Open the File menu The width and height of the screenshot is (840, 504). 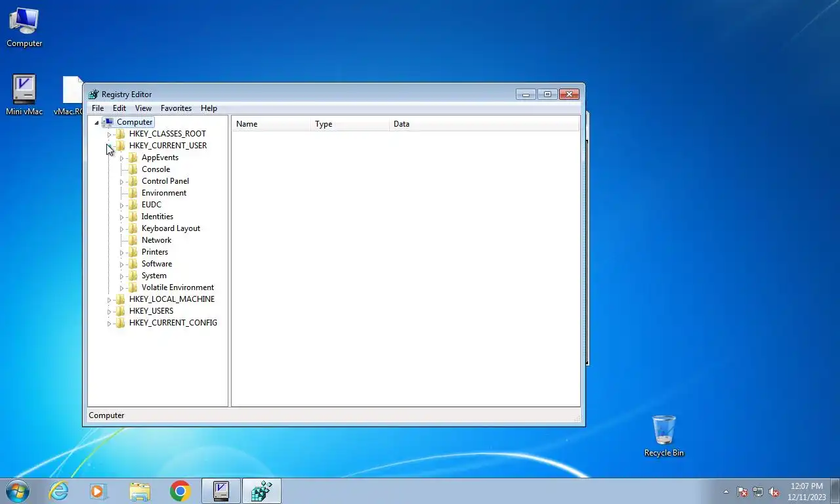(98, 108)
